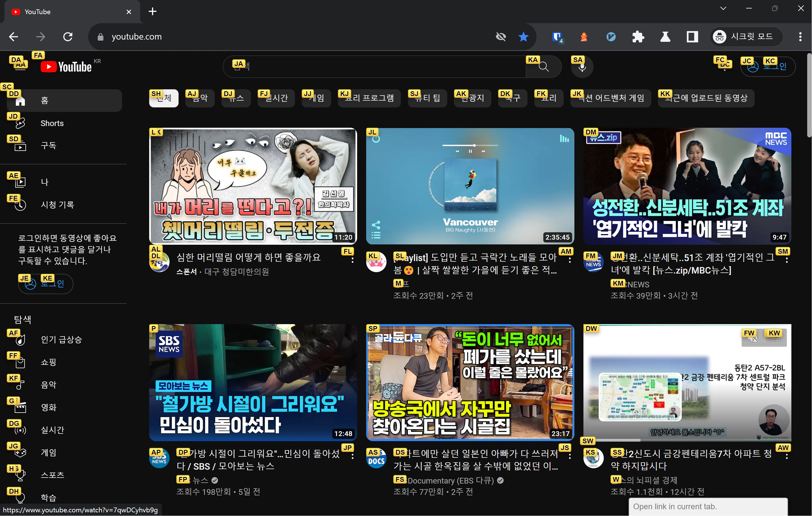Mute the hovered 동탄2 video preview
The width and height of the screenshot is (812, 516).
pos(752,339)
